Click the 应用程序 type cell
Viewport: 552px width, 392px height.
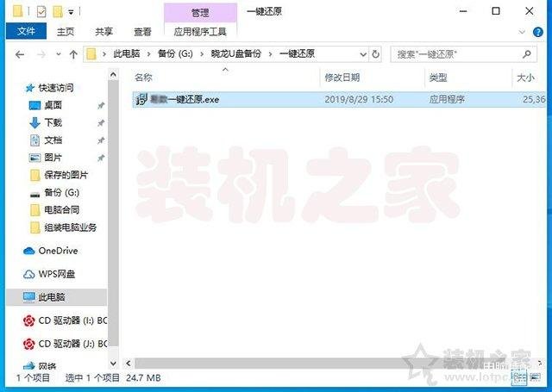pyautogui.click(x=447, y=99)
